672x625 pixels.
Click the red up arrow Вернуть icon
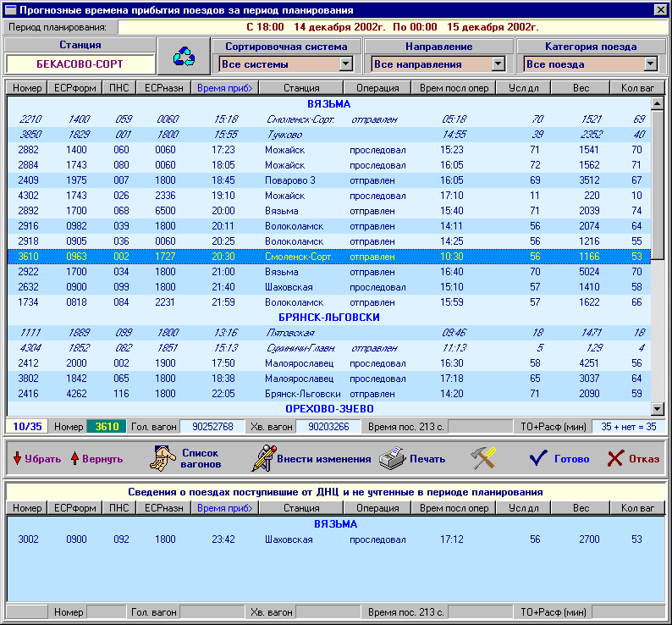(x=74, y=458)
